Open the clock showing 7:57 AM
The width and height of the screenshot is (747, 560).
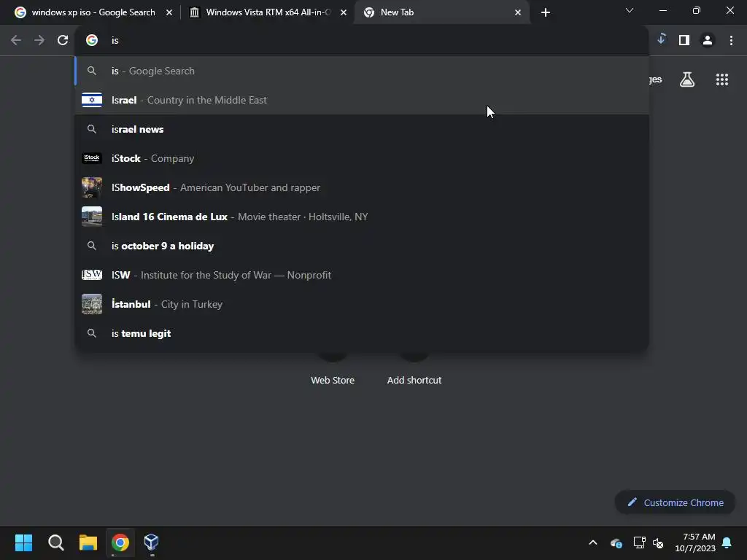click(x=695, y=542)
